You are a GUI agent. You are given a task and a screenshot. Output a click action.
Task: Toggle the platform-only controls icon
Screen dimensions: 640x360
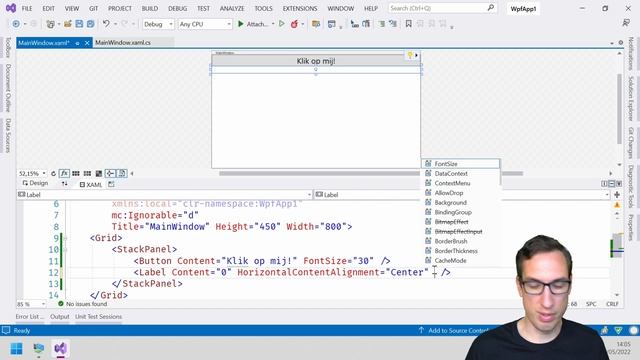click(x=122, y=173)
